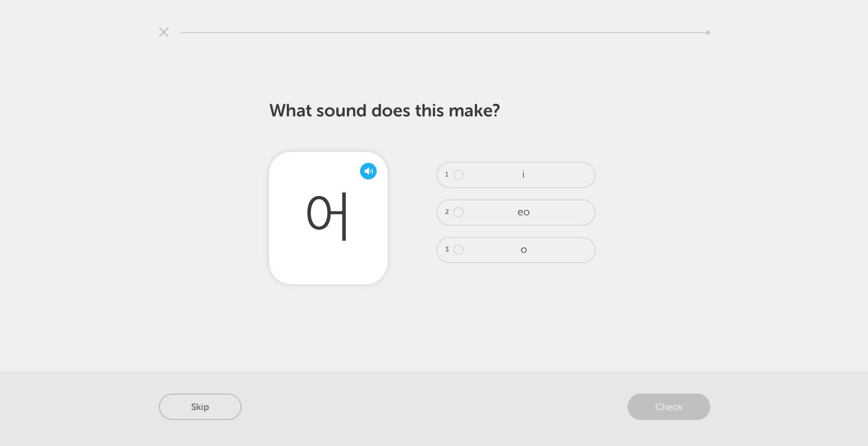Select the radio circle for answer "eo"
The image size is (868, 446).
tap(458, 212)
